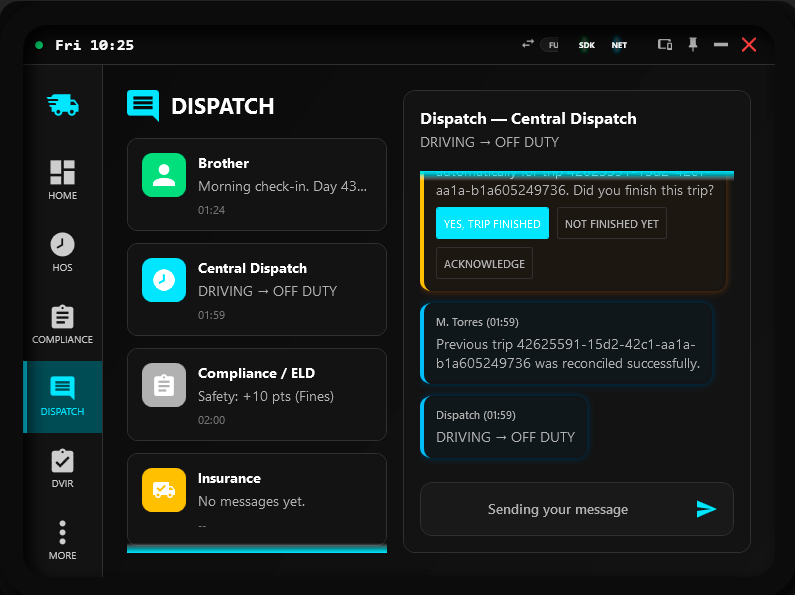The image size is (795, 595).
Task: Click the DISPATCH chat bubble header icon
Action: click(x=142, y=105)
